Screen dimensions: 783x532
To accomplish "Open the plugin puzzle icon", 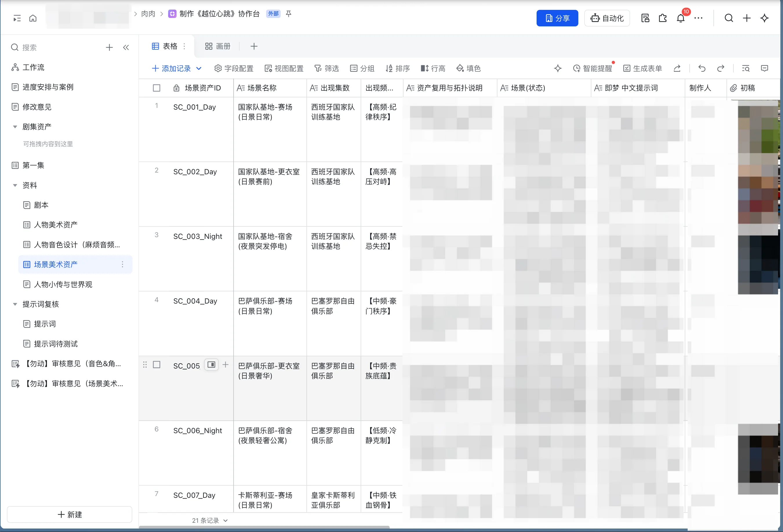I will (x=663, y=18).
